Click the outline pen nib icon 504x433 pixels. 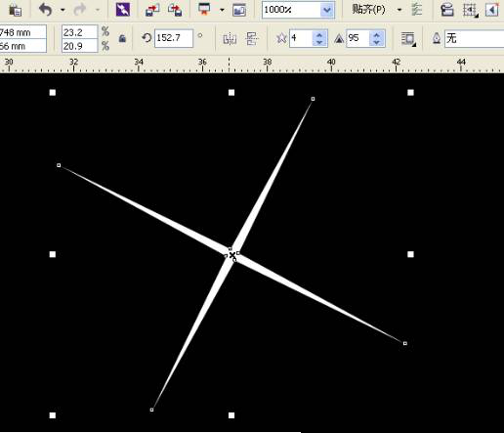click(437, 38)
